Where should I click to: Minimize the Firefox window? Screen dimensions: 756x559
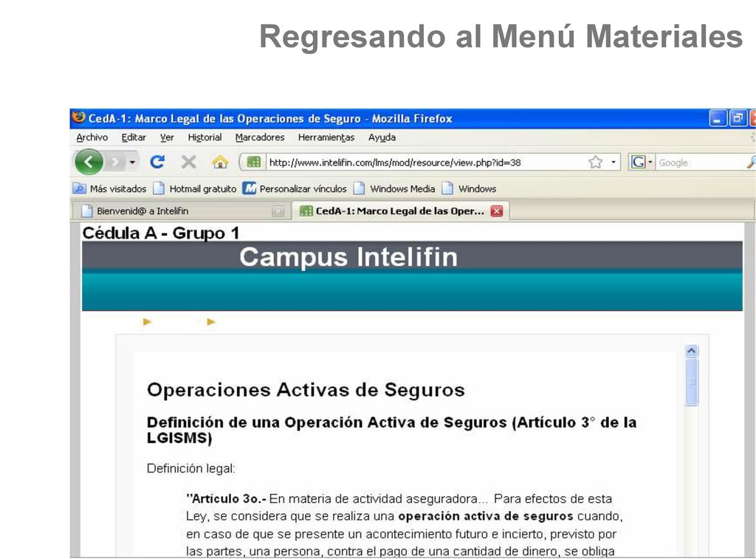click(717, 118)
